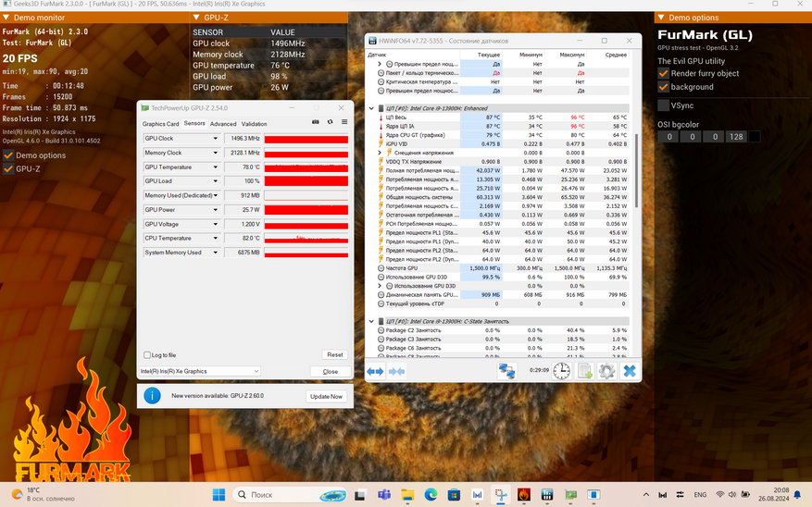Toggle Demo options checkbox in Demo monitor
The width and height of the screenshot is (812, 507).
(8, 155)
